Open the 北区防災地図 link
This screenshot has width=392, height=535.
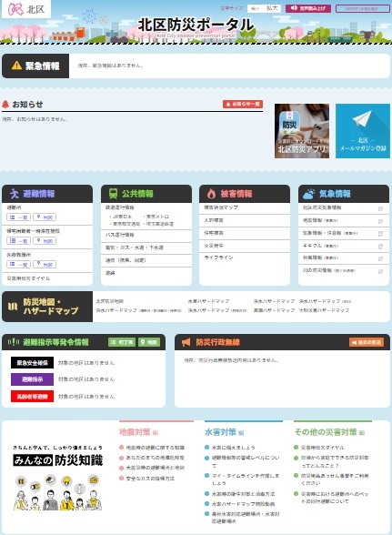pos(109,301)
